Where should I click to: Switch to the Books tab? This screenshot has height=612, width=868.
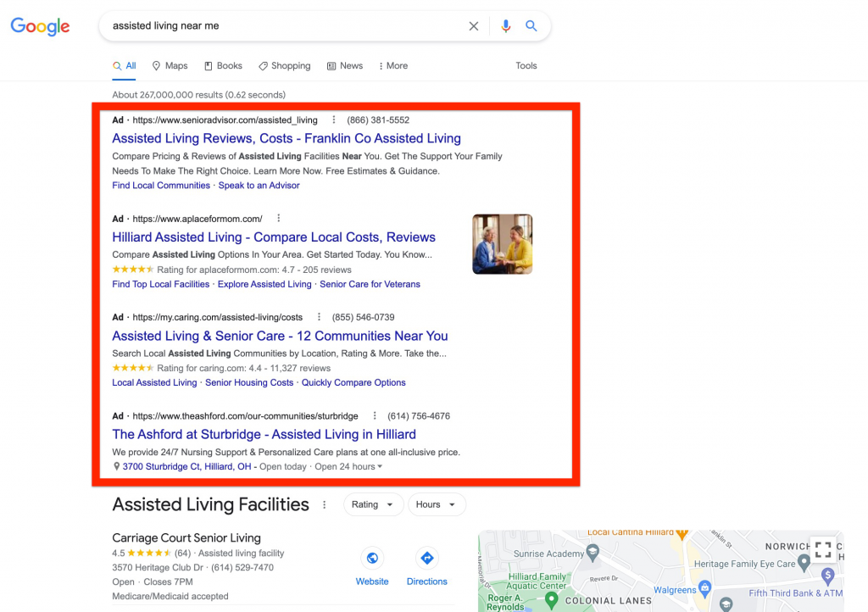[x=223, y=66]
